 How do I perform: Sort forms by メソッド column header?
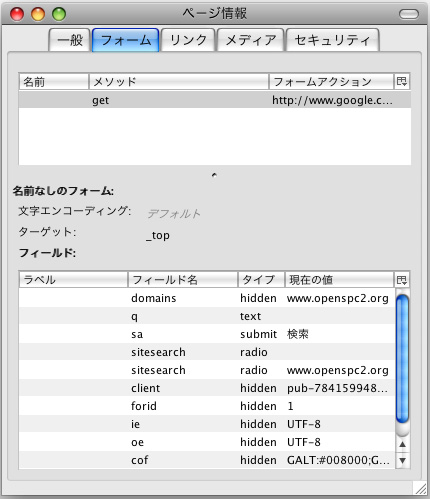point(179,81)
